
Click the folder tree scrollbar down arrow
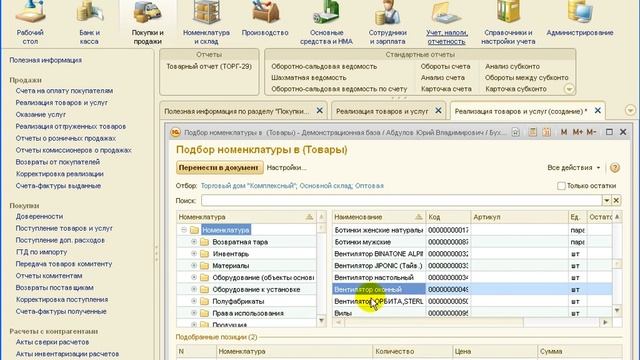point(321,321)
